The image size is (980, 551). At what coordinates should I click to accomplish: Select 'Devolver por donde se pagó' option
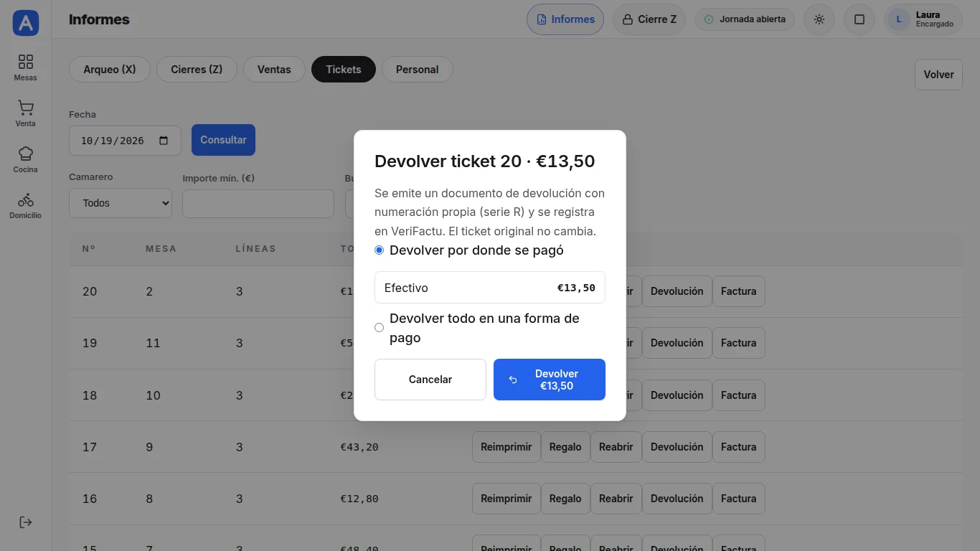click(380, 250)
